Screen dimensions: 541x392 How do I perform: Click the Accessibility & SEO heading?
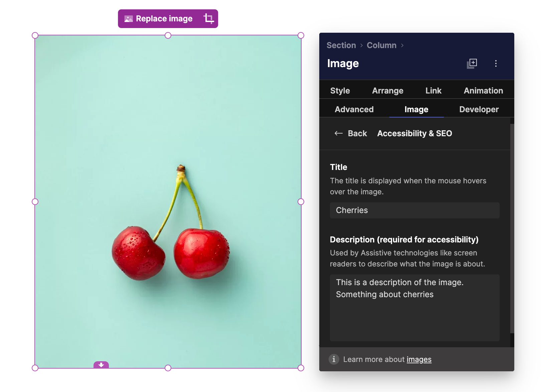[414, 133]
